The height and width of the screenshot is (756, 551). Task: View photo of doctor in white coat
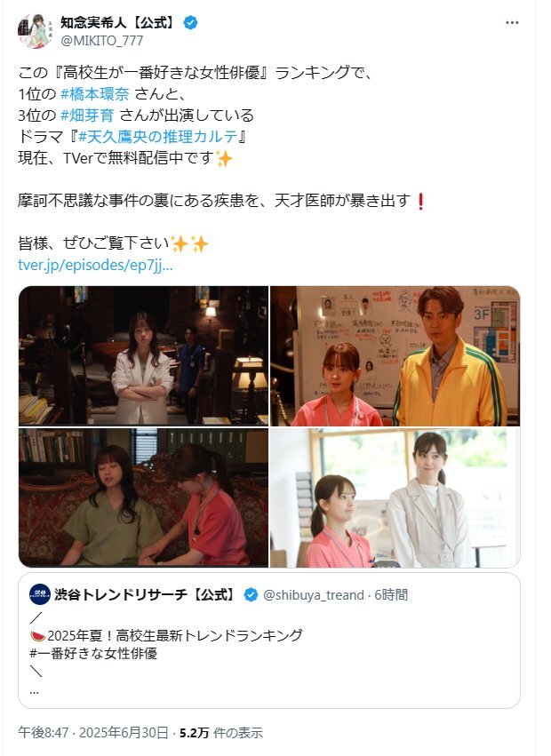143,355
